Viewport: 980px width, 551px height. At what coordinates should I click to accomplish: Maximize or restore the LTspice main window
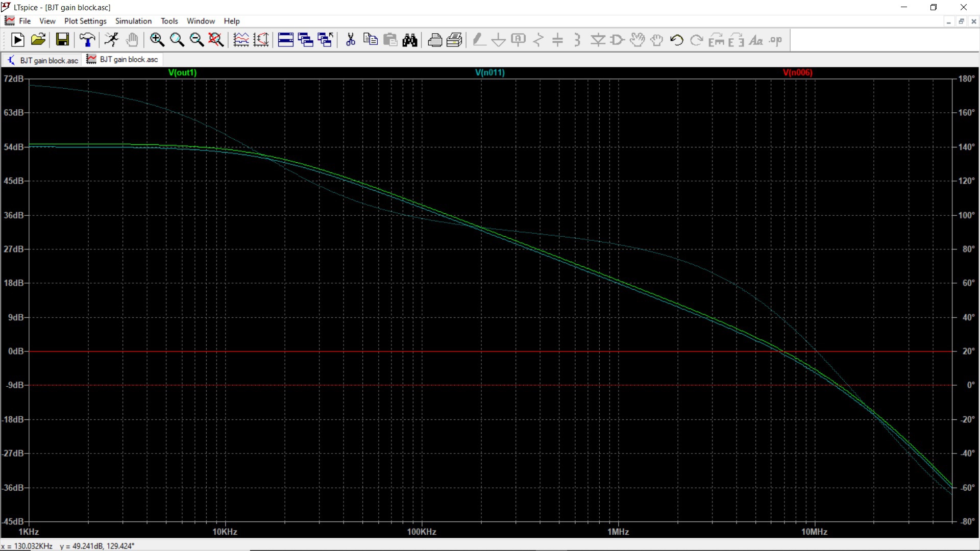point(934,7)
